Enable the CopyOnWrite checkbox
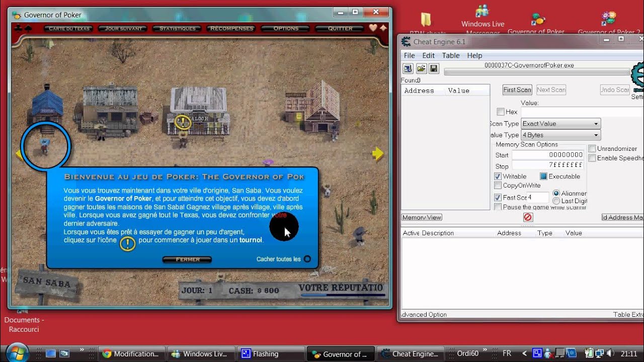This screenshot has height=362, width=644. pos(498,186)
